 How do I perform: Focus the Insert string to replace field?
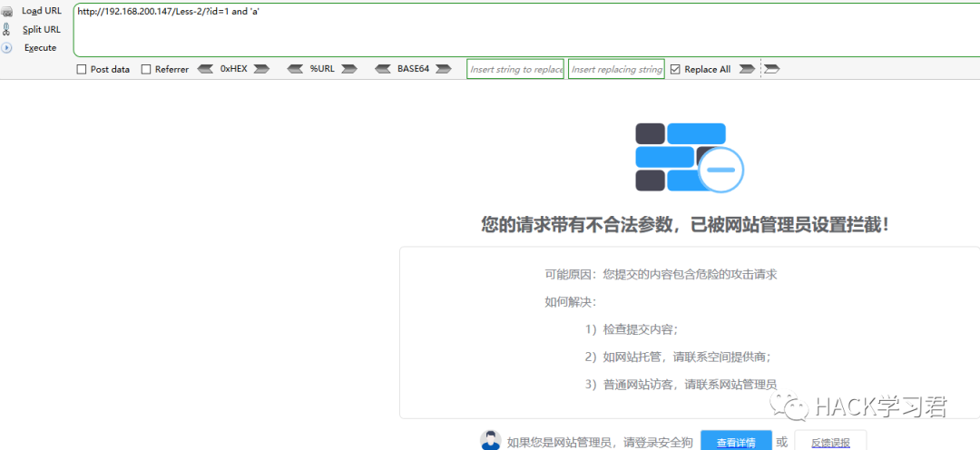tap(515, 69)
